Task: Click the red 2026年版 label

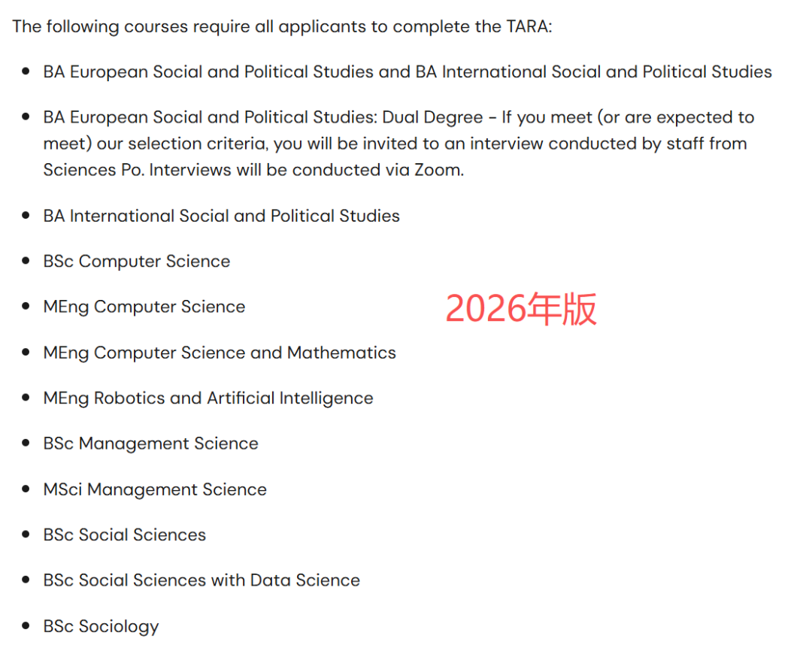Action: click(x=521, y=309)
